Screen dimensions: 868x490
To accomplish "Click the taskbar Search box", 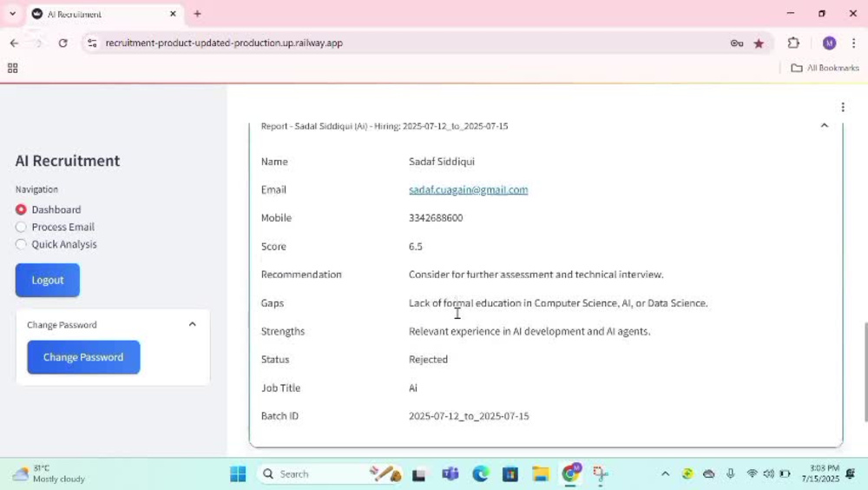I will point(331,473).
